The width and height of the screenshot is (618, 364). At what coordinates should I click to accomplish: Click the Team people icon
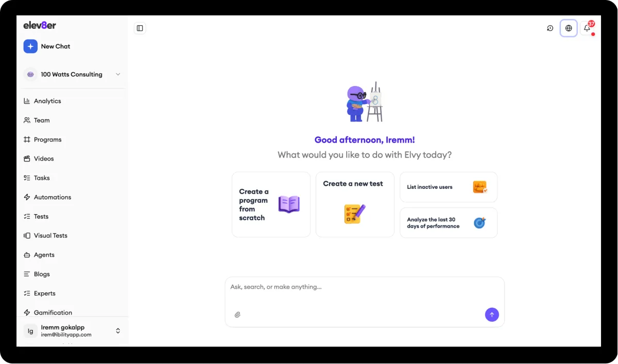coord(27,120)
